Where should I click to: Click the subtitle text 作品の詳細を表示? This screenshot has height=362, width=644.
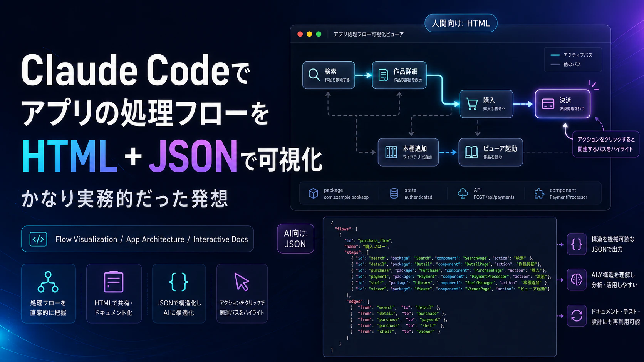pyautogui.click(x=408, y=80)
